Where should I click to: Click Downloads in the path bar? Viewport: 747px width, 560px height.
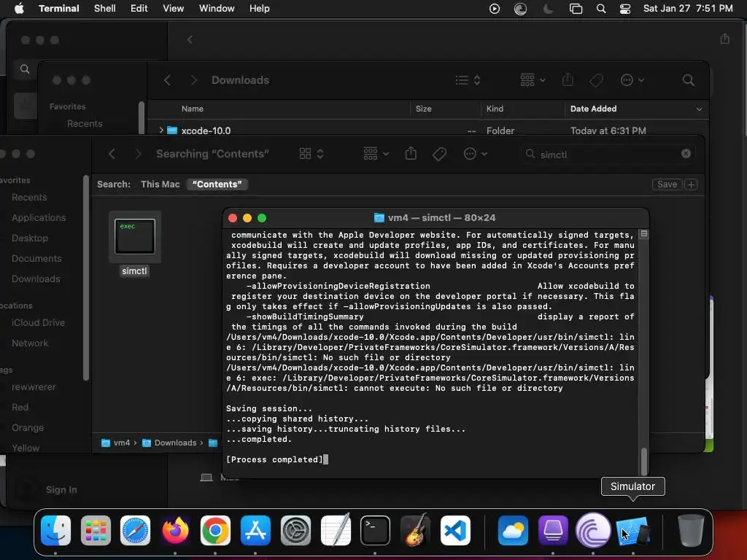pos(169,443)
